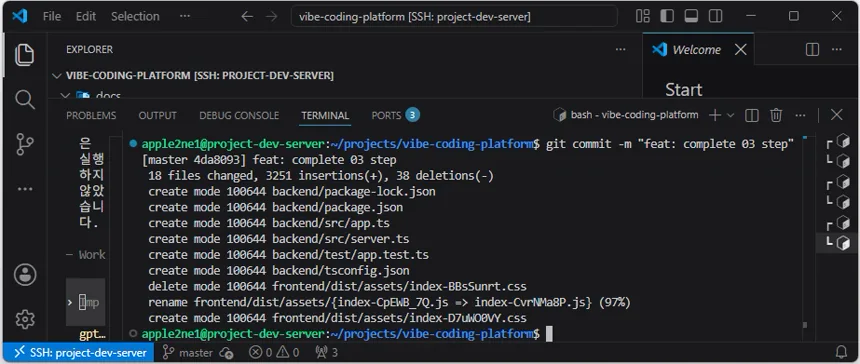Click the Start heading on Welcome page
This screenshot has height=364, width=860.
683,90
